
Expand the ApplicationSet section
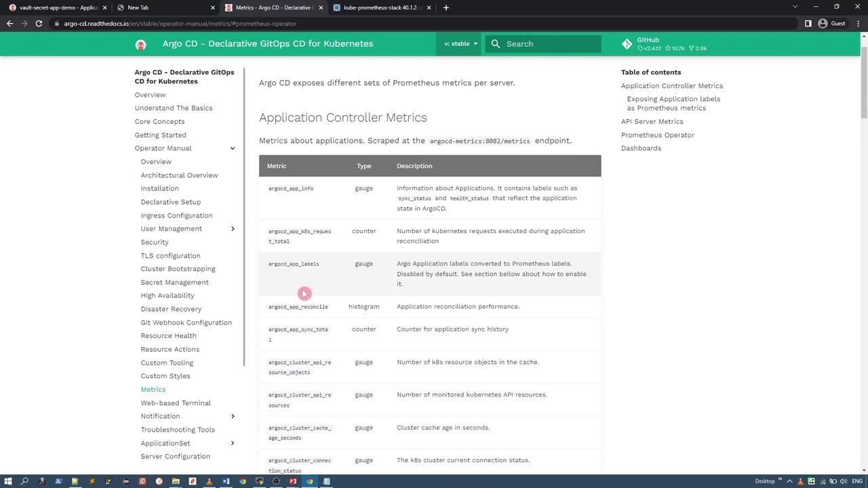click(x=233, y=443)
